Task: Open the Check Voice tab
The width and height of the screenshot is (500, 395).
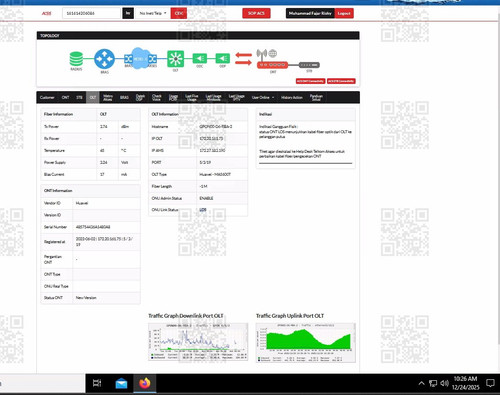Action: tap(157, 97)
